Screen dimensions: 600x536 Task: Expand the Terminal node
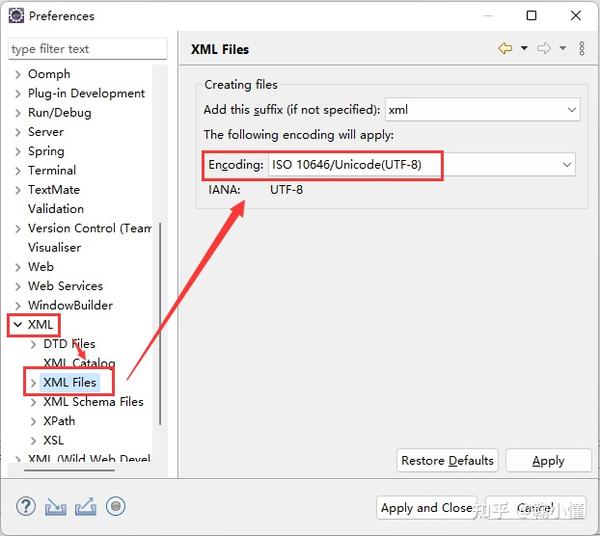click(18, 171)
